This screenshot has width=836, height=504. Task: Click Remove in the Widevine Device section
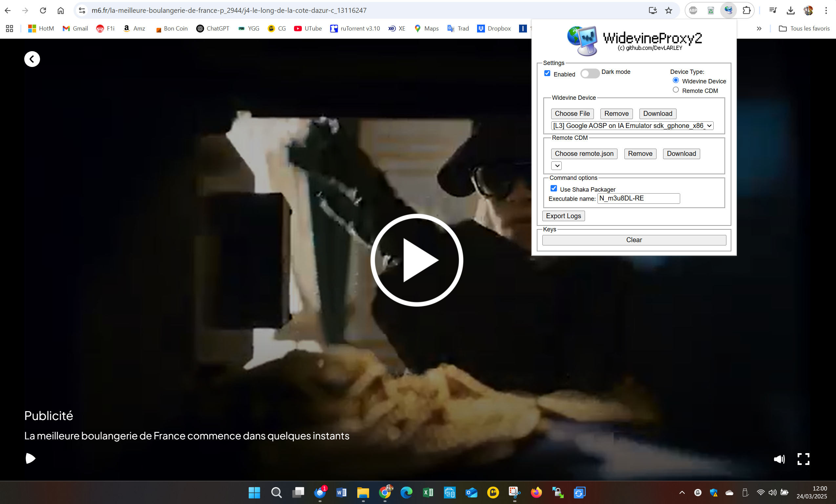click(616, 114)
